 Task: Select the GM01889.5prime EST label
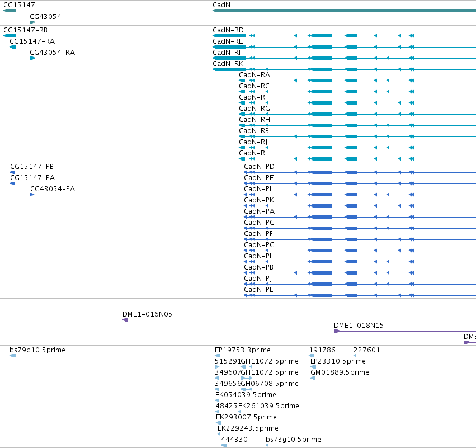[340, 372]
